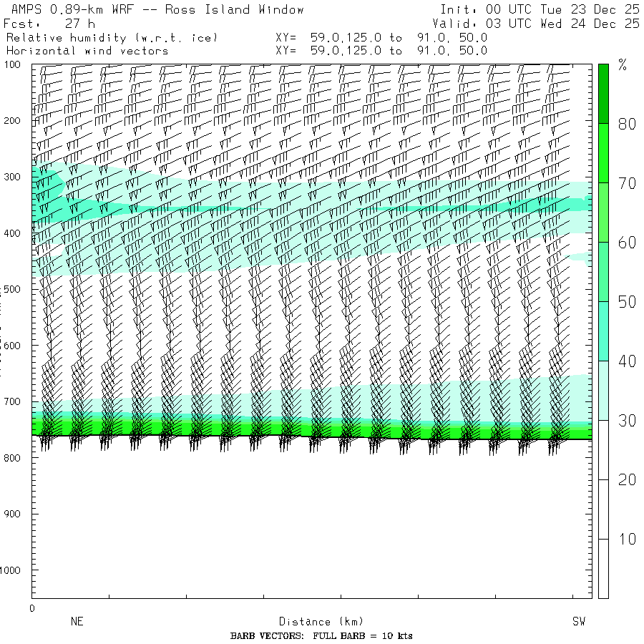Select the Relative humidity (w.r.t. ice) label
Viewport: 644px width, 644px height.
coord(112,37)
